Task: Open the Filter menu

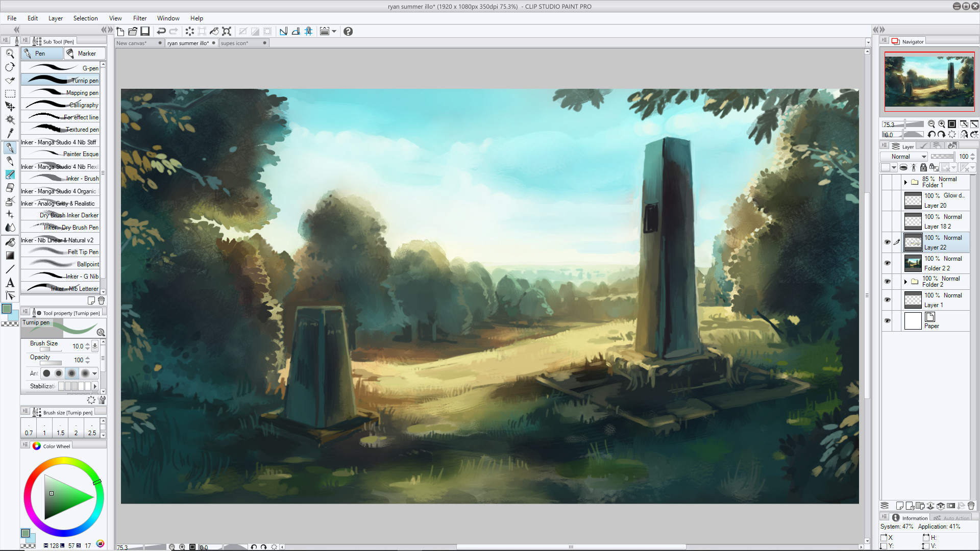Action: click(140, 18)
